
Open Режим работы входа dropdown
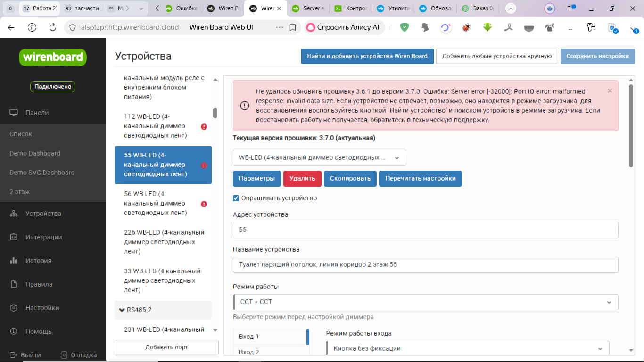click(467, 348)
